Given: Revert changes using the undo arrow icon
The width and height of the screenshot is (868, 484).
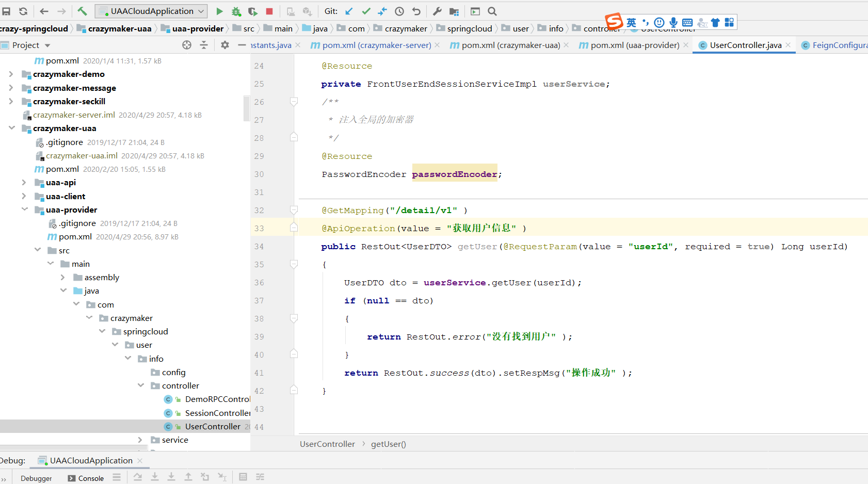Looking at the screenshot, I should [x=416, y=11].
